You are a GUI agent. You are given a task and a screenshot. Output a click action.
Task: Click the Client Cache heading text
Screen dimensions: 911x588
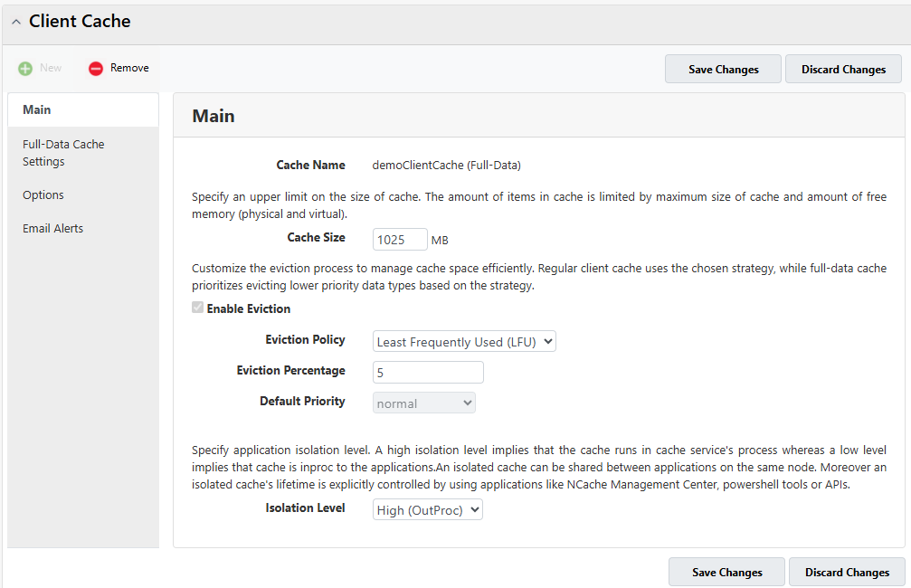(80, 22)
